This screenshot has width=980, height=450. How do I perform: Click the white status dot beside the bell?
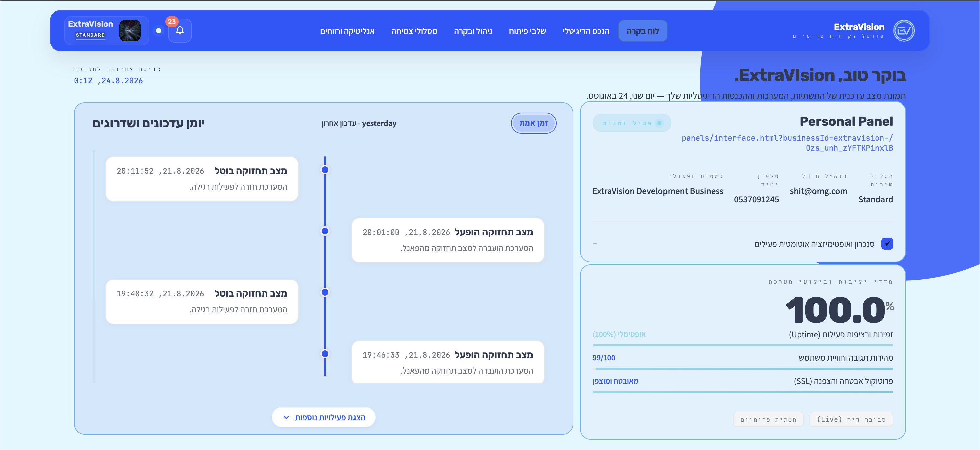pyautogui.click(x=159, y=30)
